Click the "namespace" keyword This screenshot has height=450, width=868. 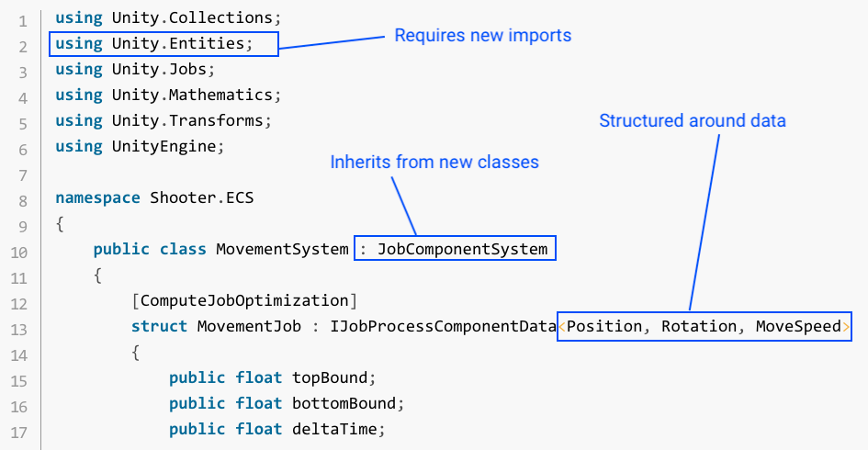(x=93, y=197)
